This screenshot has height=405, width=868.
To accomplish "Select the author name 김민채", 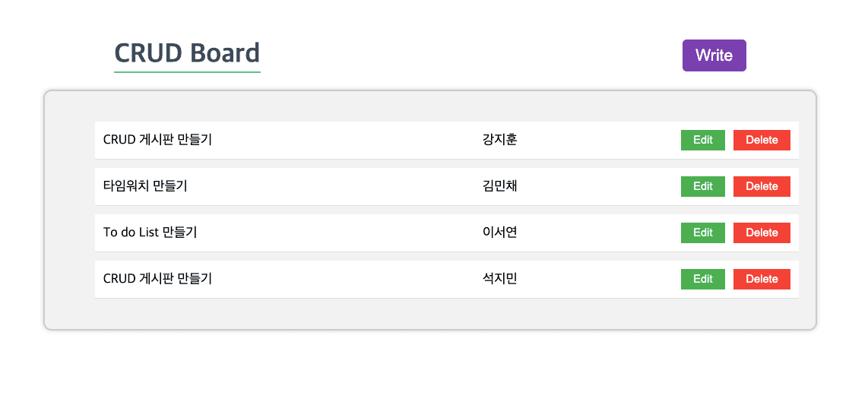I will coord(499,186).
